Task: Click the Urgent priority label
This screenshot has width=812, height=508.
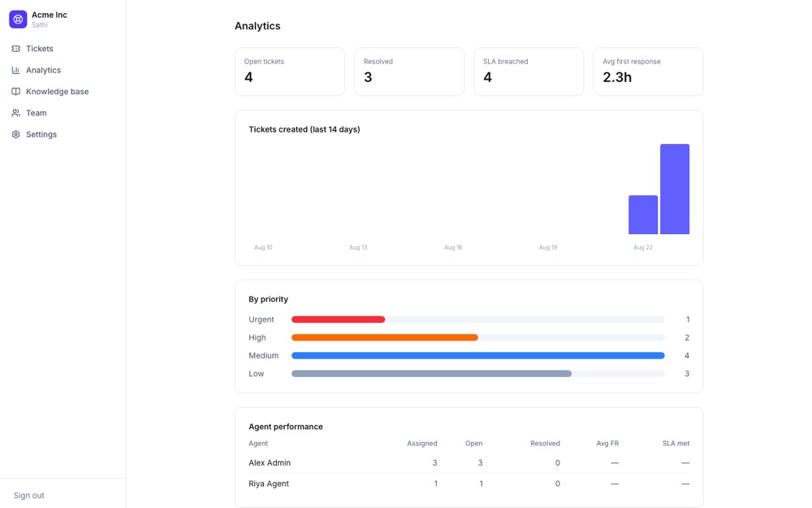Action: coord(261,319)
